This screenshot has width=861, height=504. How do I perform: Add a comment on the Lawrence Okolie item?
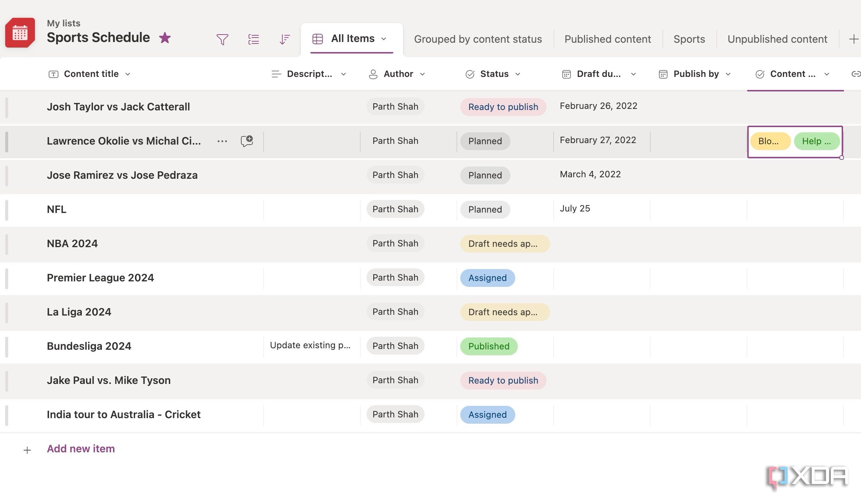(247, 141)
